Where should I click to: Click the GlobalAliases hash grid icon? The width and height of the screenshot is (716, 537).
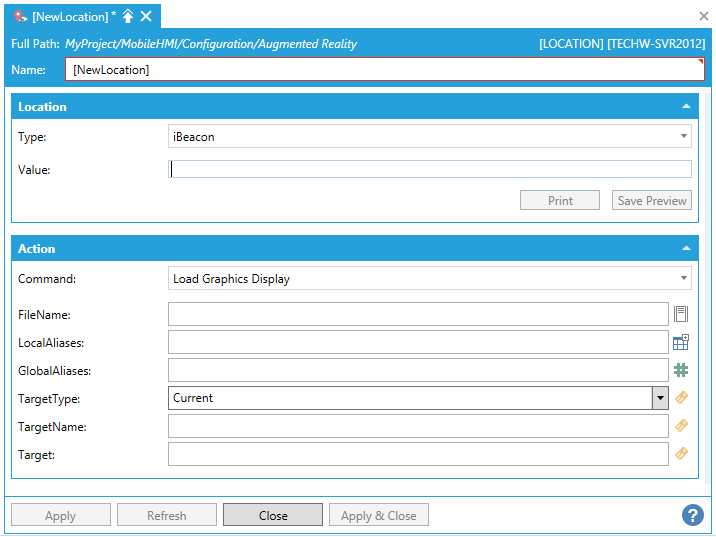681,370
